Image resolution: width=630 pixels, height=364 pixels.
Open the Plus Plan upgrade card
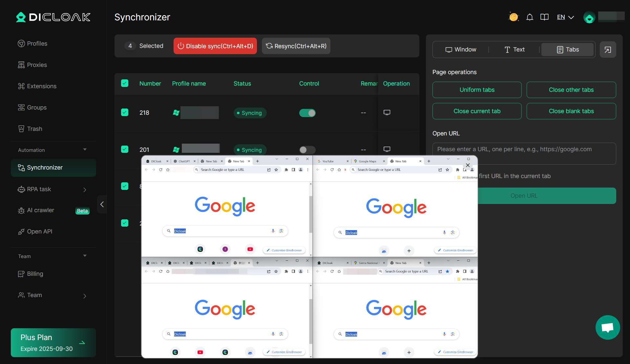click(x=53, y=343)
